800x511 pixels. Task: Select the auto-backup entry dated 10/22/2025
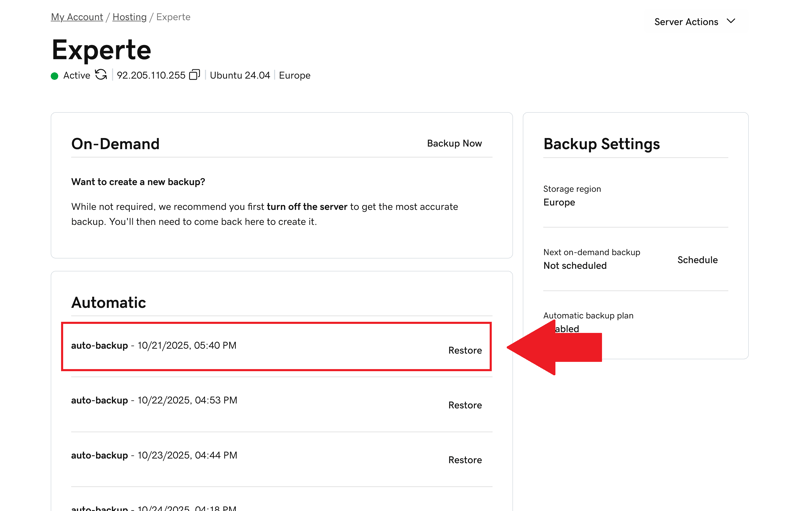click(x=154, y=401)
